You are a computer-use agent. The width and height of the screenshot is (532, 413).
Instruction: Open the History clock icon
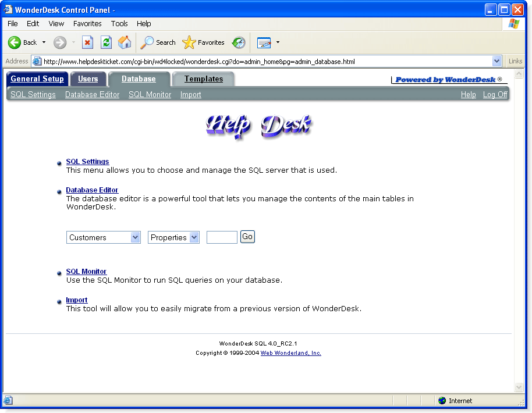239,42
